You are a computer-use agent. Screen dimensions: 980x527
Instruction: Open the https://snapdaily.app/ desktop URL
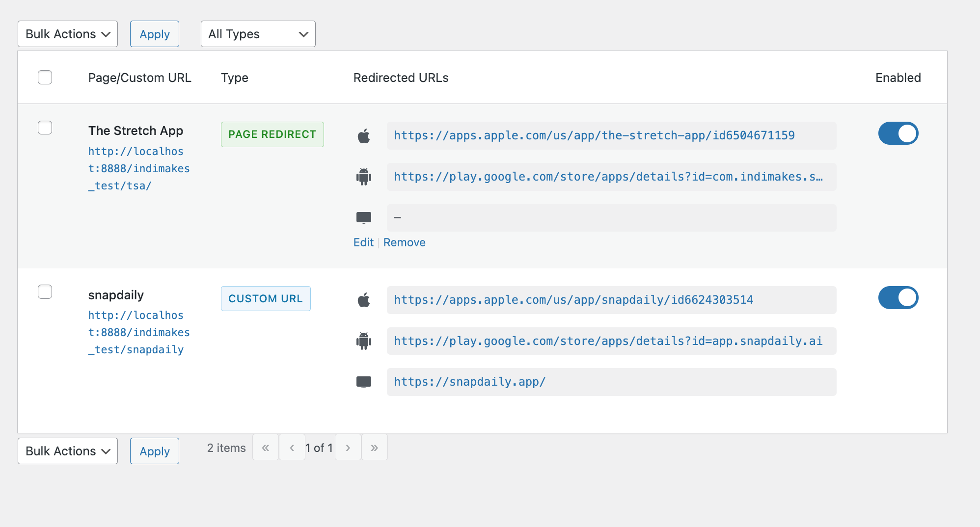pos(469,382)
